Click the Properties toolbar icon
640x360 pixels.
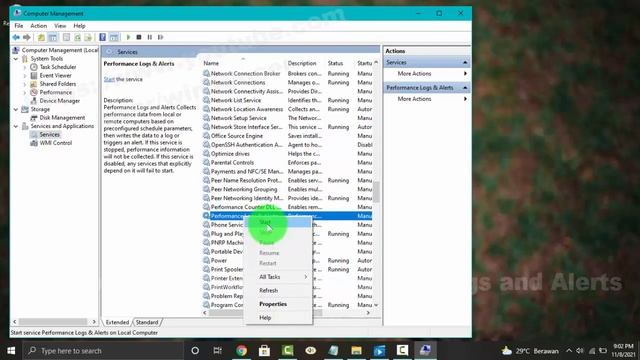[x=66, y=37]
